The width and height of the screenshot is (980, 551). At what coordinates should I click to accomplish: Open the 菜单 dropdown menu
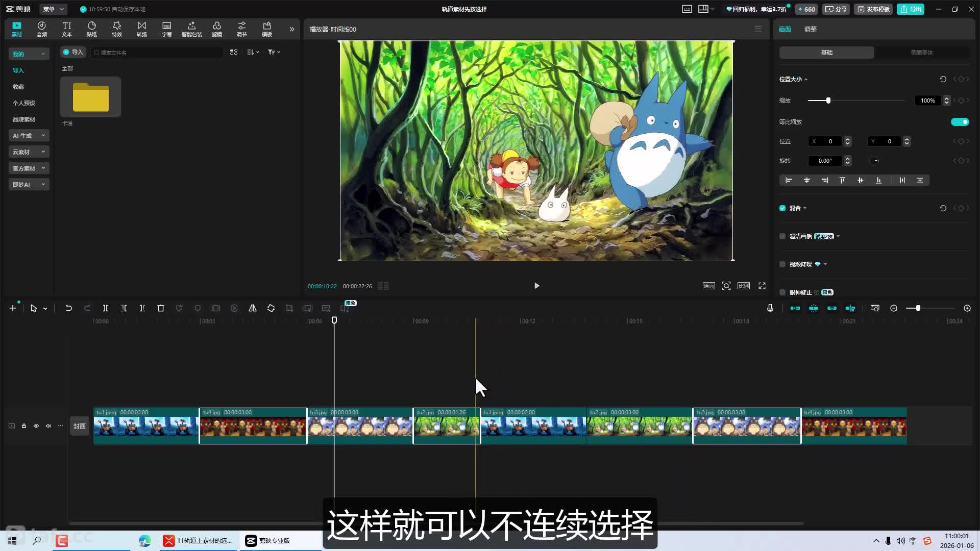(x=53, y=9)
